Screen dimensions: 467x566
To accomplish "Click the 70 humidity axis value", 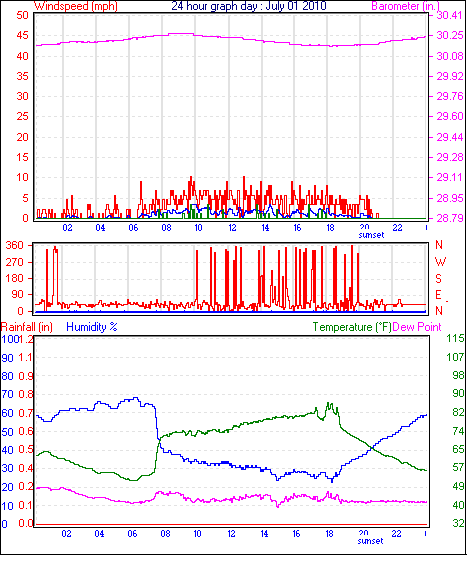I will [8, 395].
